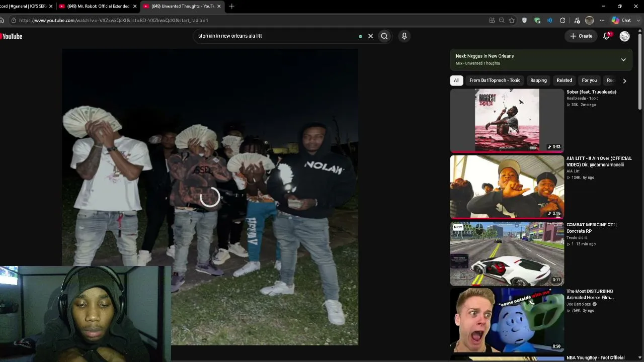This screenshot has height=362, width=644.
Task: Click the Mix - Unwanted Thoughts subtitle
Action: click(478, 63)
